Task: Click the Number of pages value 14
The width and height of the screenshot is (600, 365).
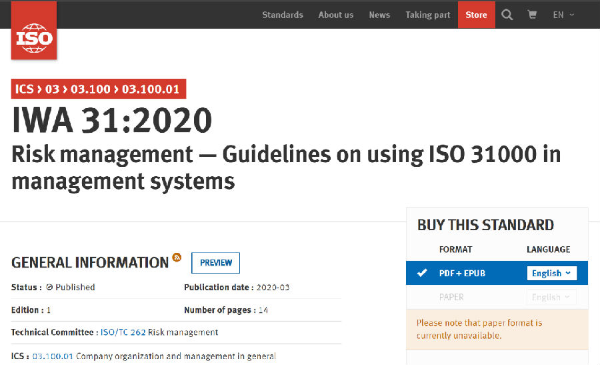Action: coord(263,310)
